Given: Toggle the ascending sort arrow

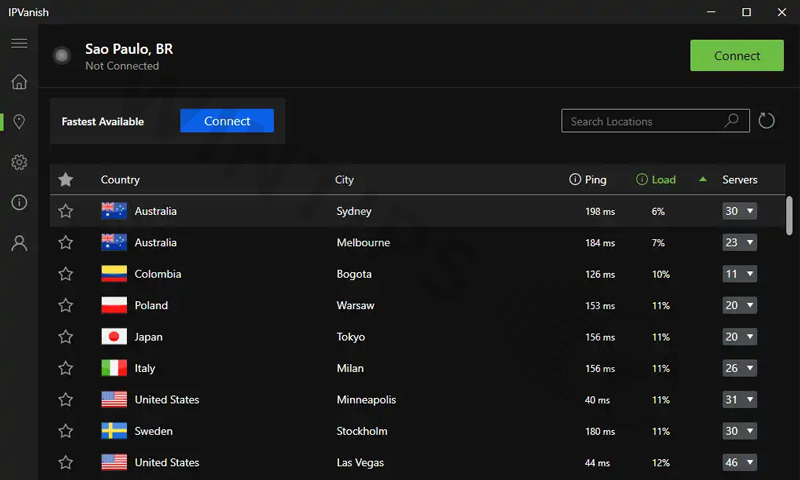Looking at the screenshot, I should [703, 179].
